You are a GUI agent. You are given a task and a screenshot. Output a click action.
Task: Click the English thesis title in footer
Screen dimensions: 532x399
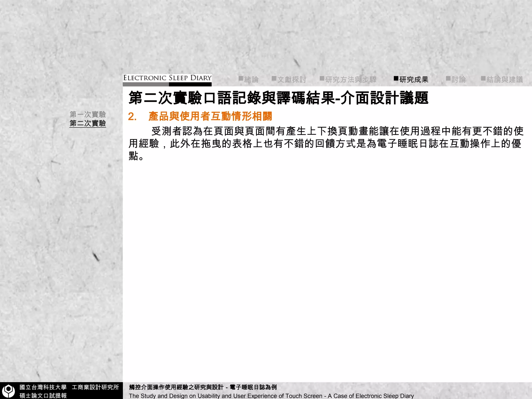271,396
